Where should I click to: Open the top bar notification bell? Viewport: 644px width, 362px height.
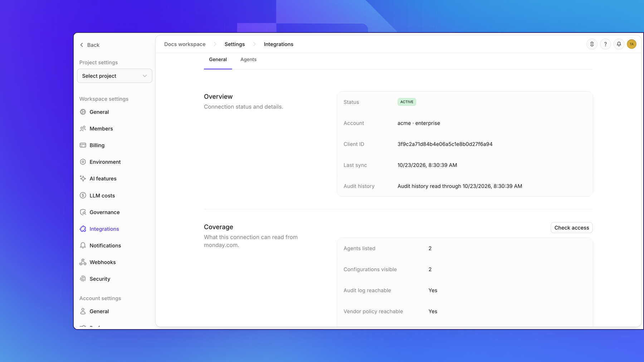[619, 44]
